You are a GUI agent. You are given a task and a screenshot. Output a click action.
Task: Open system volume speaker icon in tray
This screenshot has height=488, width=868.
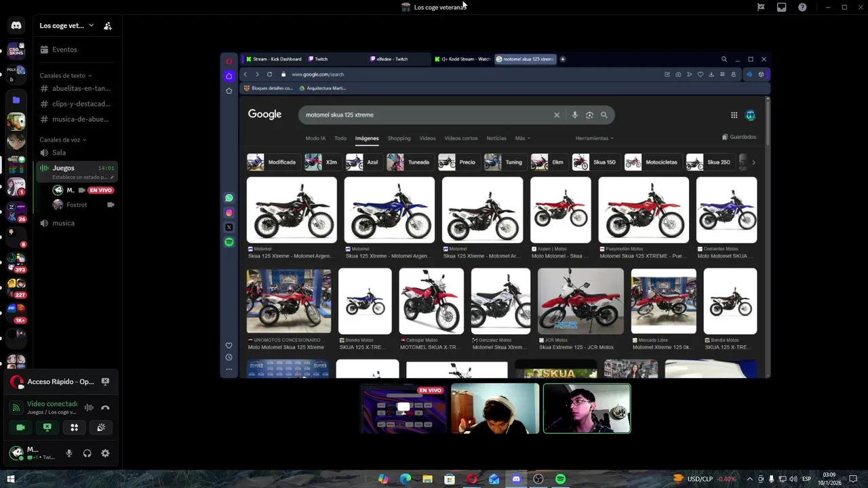coord(793,479)
